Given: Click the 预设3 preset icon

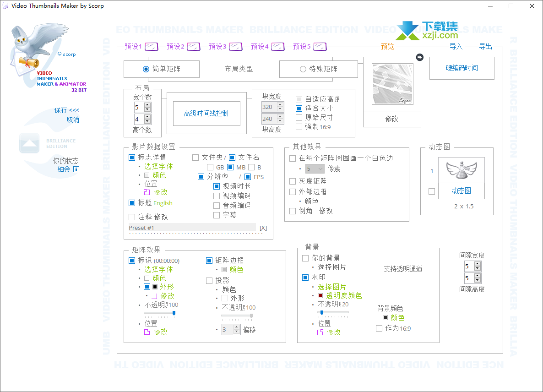Looking at the screenshot, I should (x=236, y=46).
